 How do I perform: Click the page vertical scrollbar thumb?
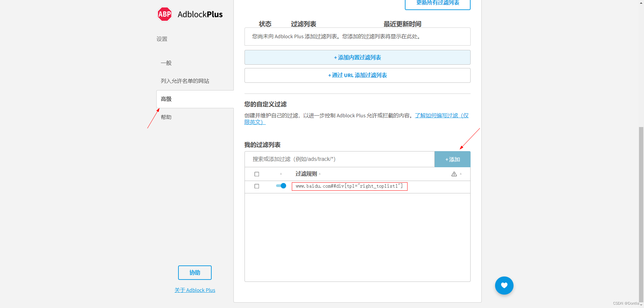tap(641, 214)
